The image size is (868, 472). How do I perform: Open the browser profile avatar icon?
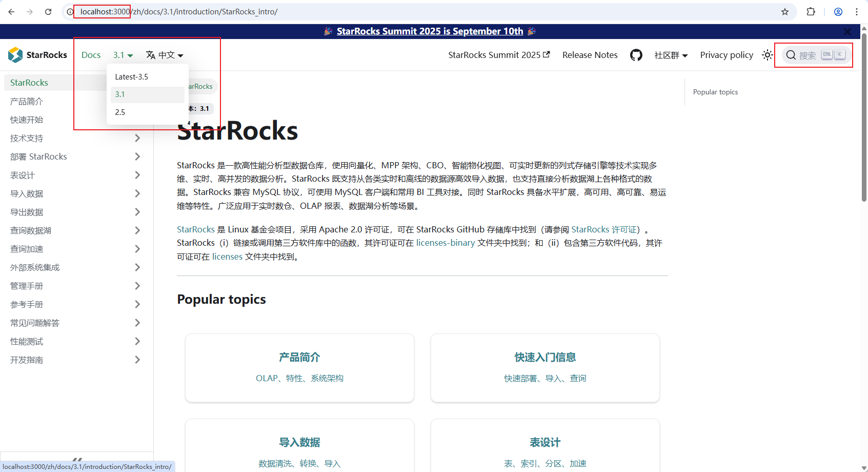838,12
